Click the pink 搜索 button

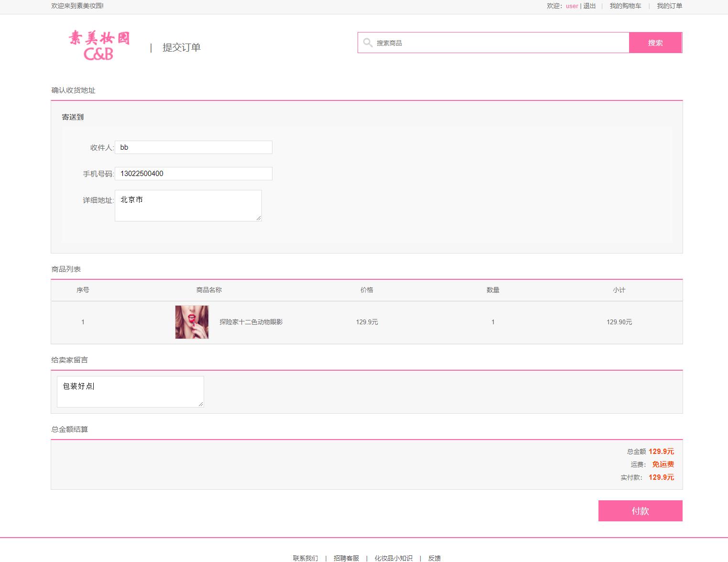[655, 43]
